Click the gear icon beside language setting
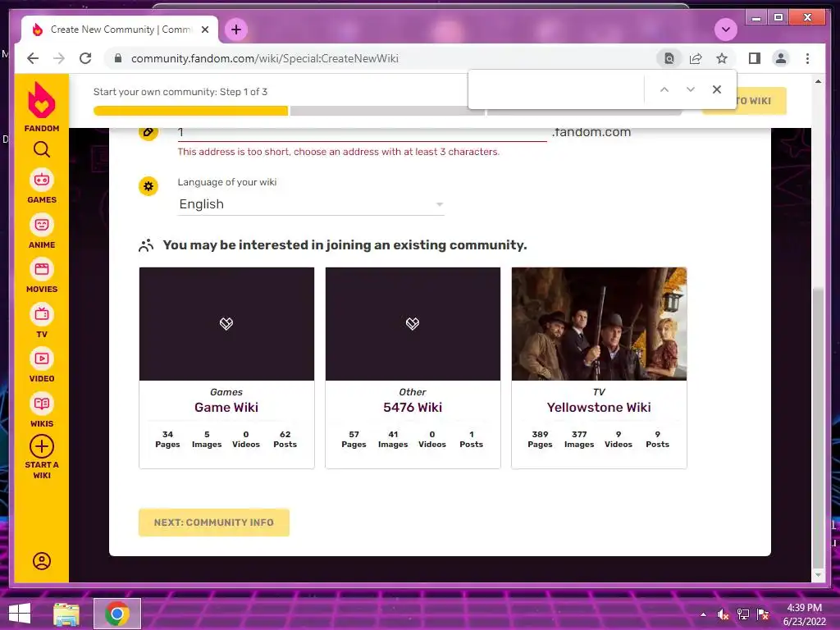Image resolution: width=840 pixels, height=630 pixels. coord(148,186)
